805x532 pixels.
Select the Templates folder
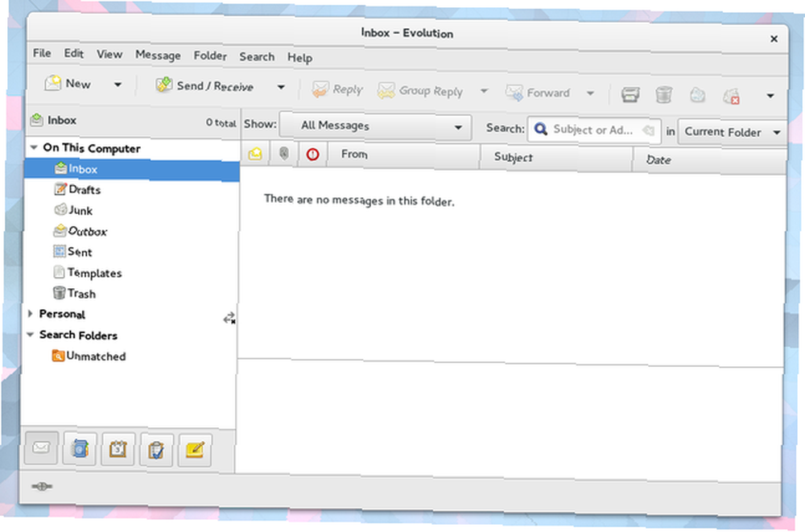(x=87, y=273)
